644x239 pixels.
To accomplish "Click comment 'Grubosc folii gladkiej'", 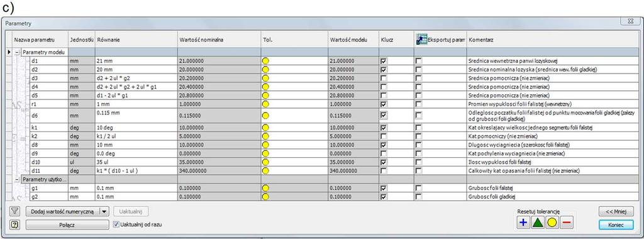I will [492, 197].
